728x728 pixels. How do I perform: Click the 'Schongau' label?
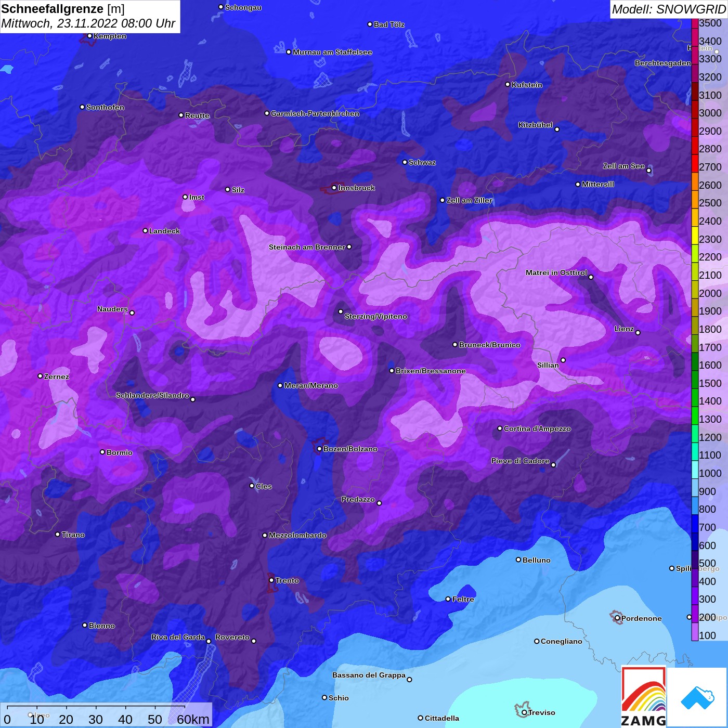click(x=243, y=7)
